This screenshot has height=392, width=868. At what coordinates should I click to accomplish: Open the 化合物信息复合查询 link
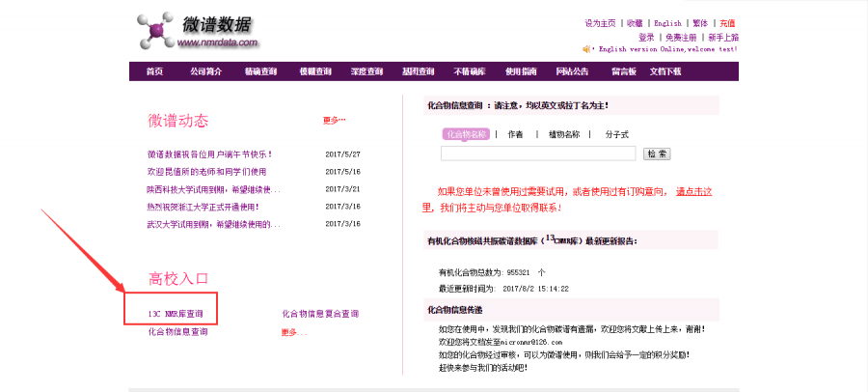[320, 315]
